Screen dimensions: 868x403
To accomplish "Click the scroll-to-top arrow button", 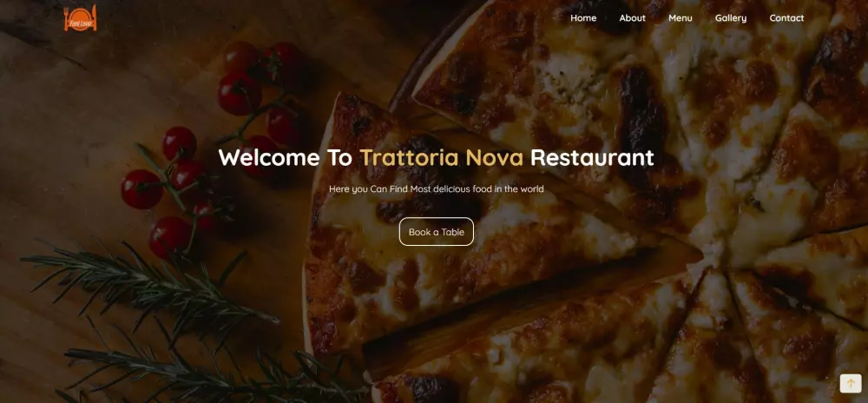I will (x=851, y=383).
